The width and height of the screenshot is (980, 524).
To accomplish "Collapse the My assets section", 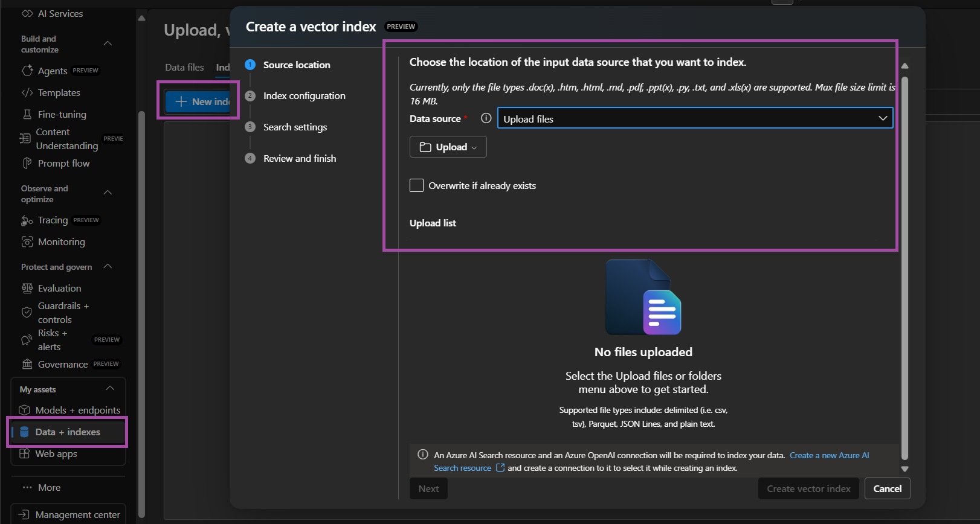I will pos(110,388).
